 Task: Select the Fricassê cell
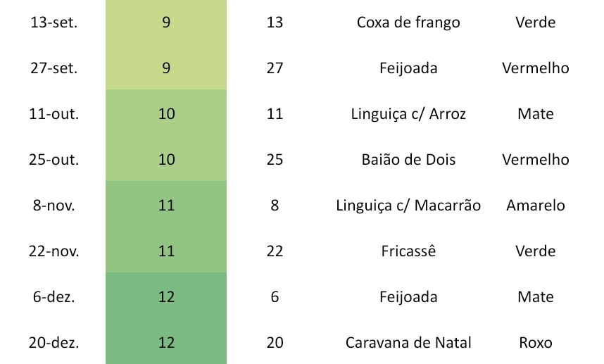tap(408, 251)
